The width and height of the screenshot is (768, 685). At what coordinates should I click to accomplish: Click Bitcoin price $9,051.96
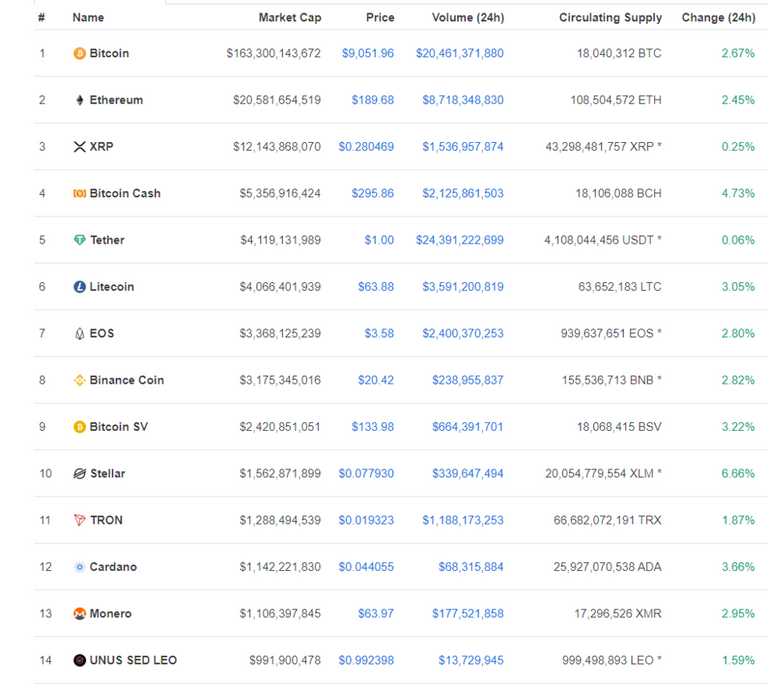point(368,53)
